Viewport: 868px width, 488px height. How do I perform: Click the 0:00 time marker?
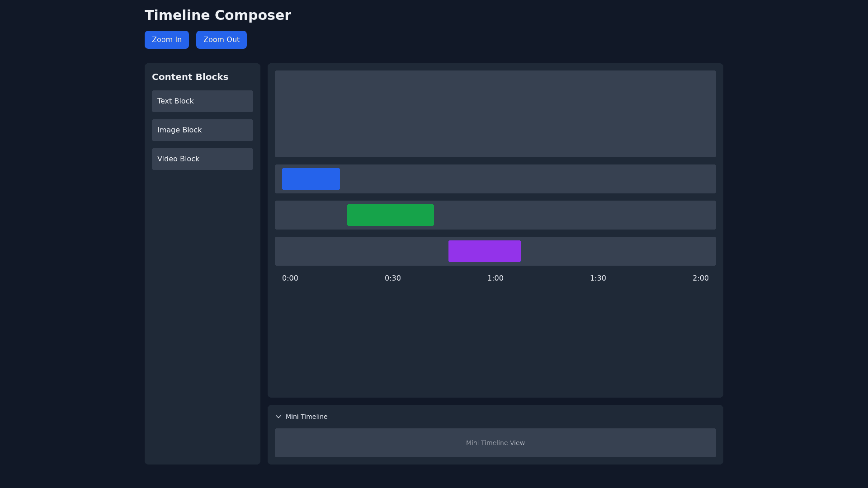point(290,278)
